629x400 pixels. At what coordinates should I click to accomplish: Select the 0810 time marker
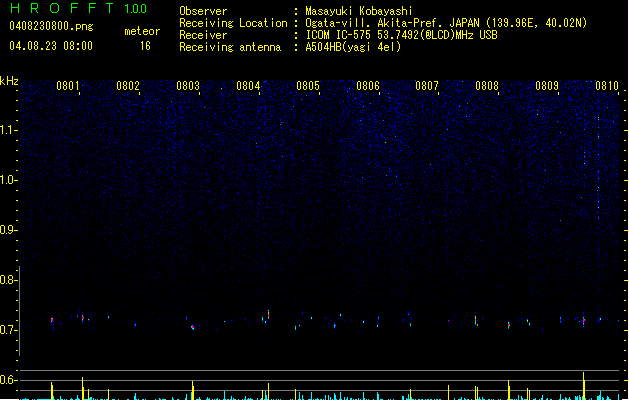coord(607,86)
